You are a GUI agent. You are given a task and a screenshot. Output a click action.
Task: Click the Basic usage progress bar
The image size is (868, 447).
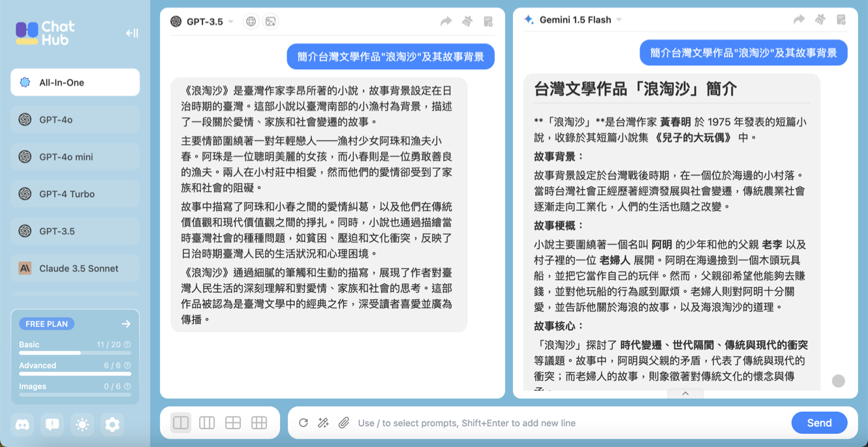click(75, 353)
